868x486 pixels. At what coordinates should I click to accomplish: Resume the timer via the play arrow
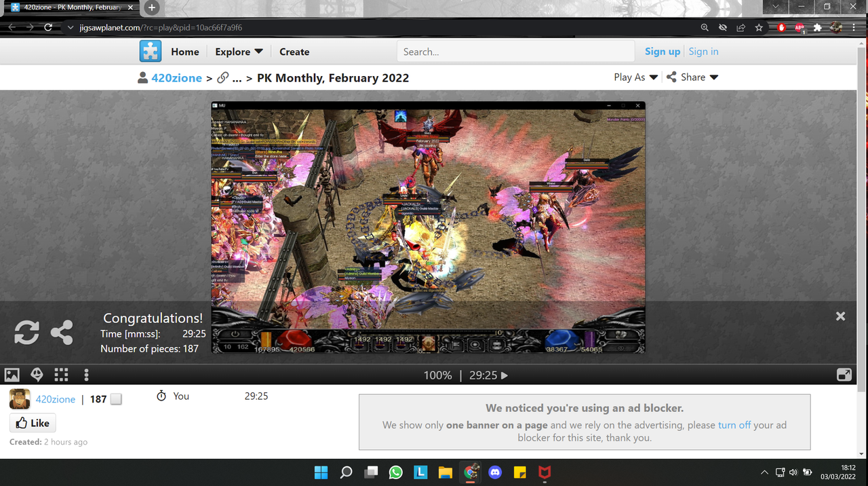[x=504, y=375]
